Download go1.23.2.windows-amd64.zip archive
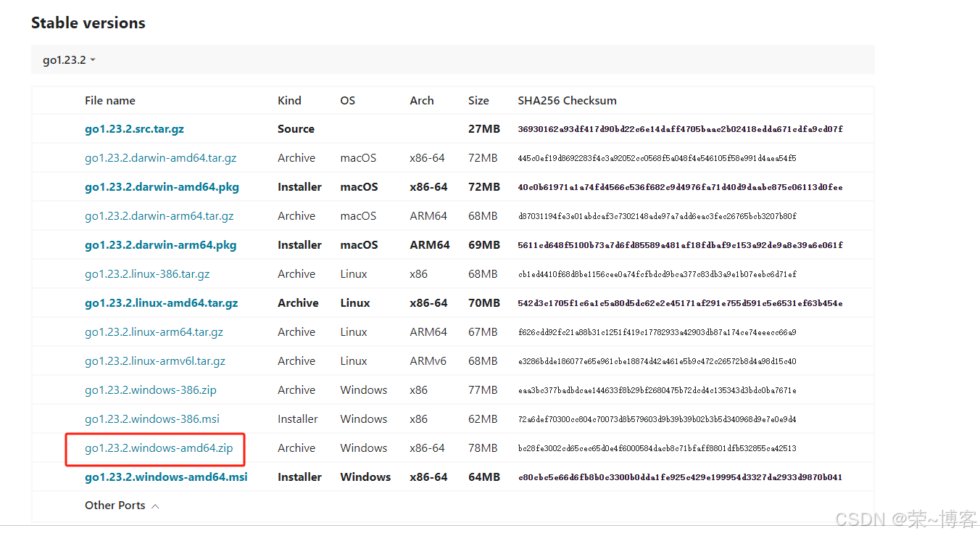Viewport: 980px width, 536px height. (x=159, y=448)
